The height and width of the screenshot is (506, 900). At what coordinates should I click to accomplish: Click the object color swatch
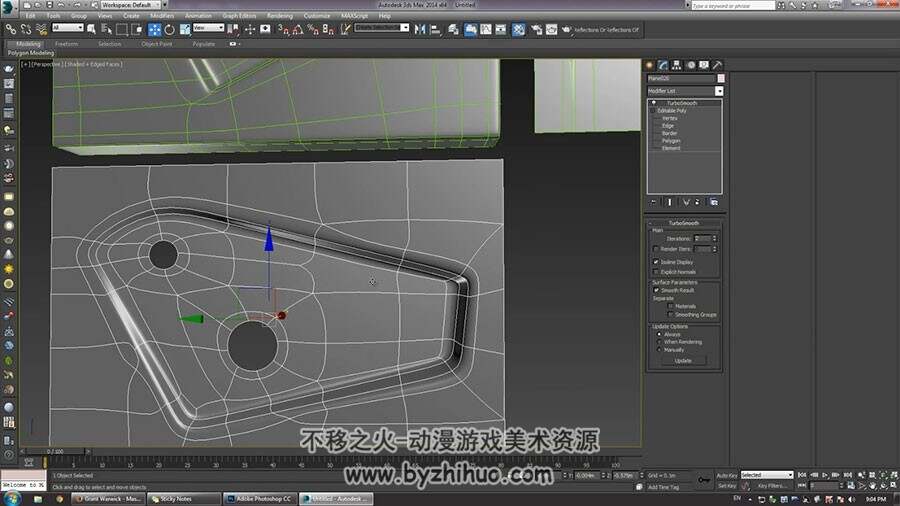[720, 79]
